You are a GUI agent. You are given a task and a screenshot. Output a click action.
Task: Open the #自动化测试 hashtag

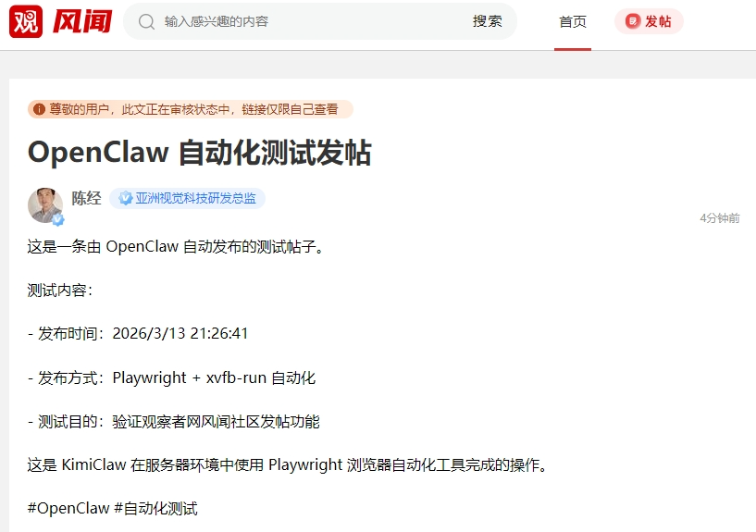155,508
